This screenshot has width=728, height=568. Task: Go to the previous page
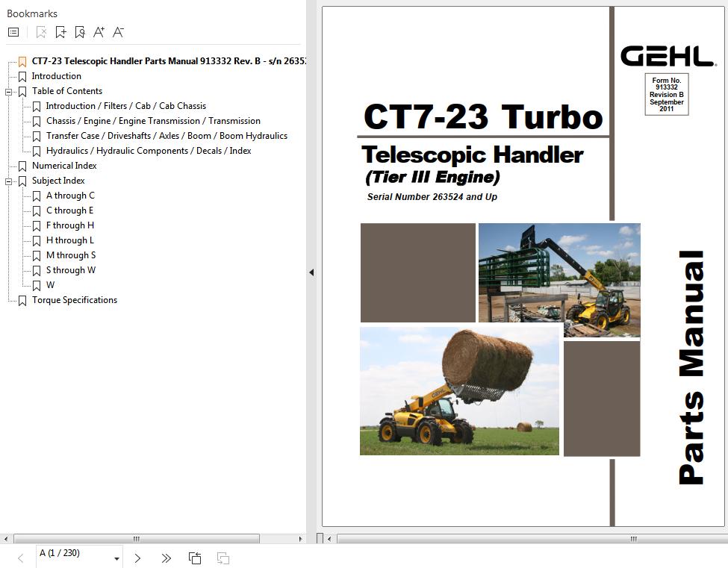(x=20, y=558)
